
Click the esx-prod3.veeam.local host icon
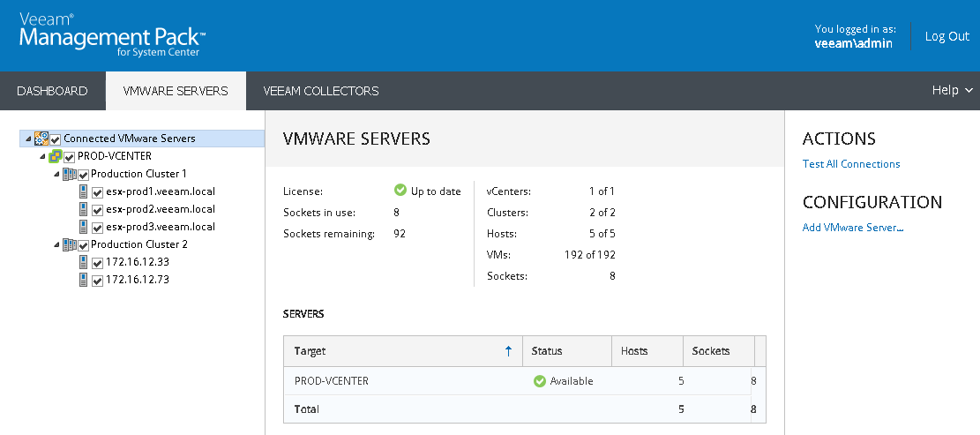(83, 227)
